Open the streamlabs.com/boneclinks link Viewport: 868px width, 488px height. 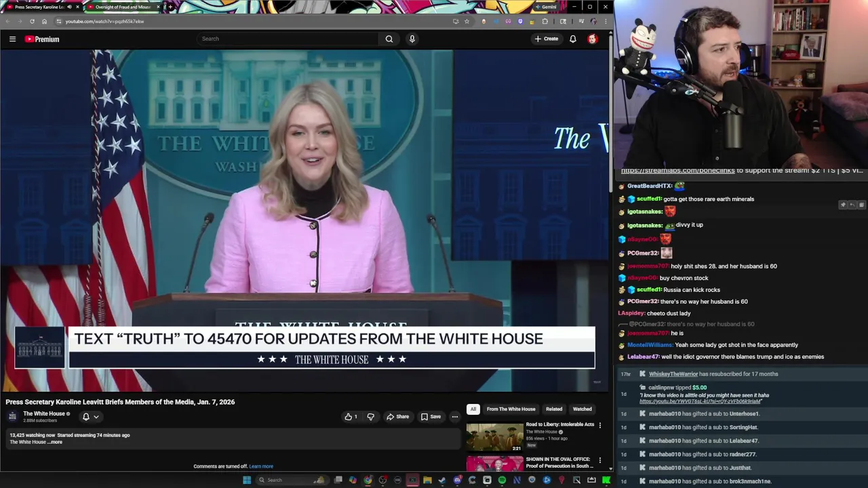point(677,171)
